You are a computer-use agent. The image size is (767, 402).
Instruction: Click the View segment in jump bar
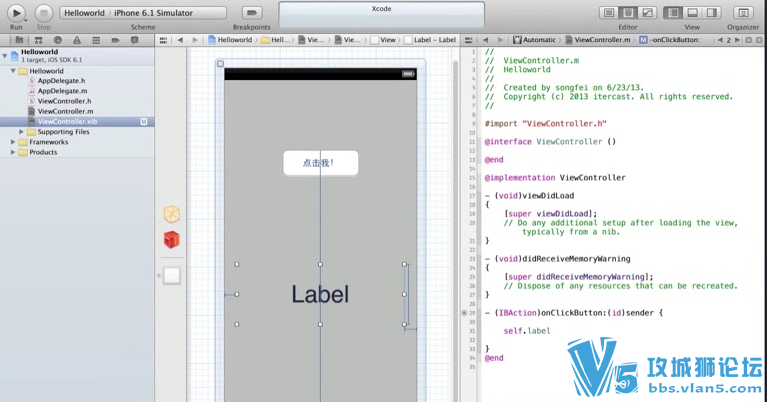coord(384,40)
